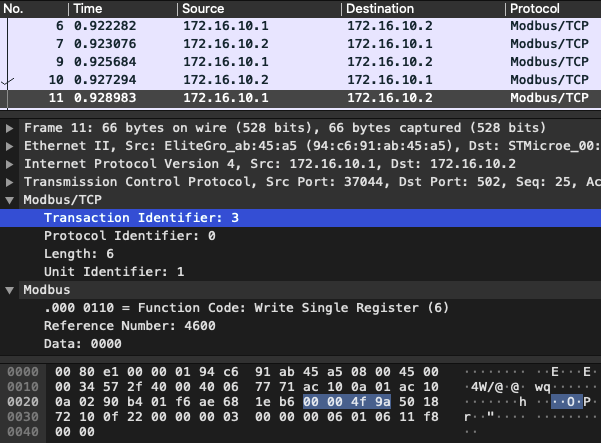Select packet number 10 in the list
This screenshot has height=443, width=601.
(x=300, y=80)
